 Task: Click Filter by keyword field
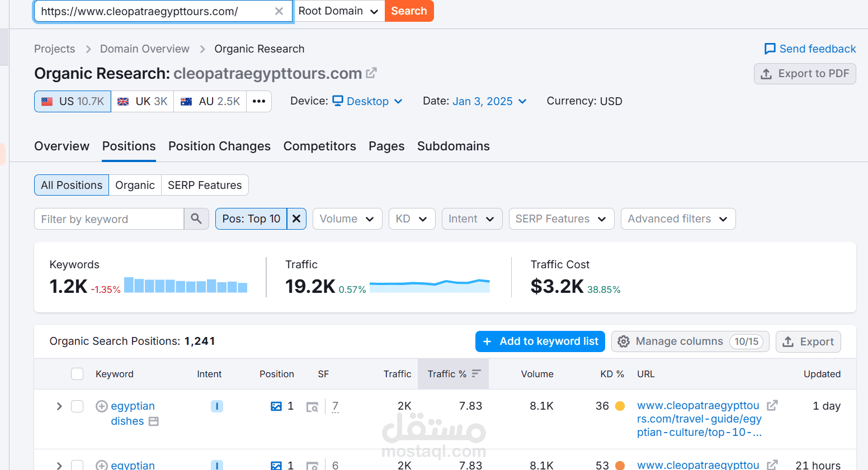[x=109, y=219]
